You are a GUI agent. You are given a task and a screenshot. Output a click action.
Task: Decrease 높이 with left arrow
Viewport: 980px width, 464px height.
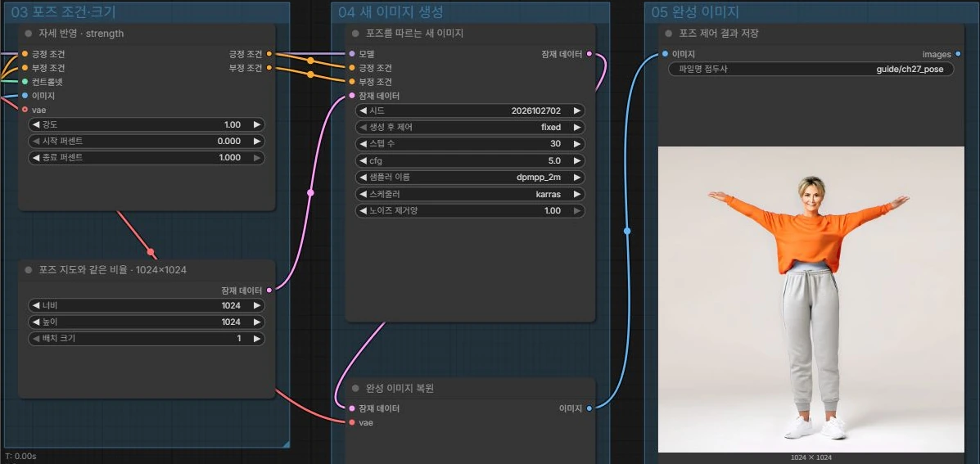point(36,322)
